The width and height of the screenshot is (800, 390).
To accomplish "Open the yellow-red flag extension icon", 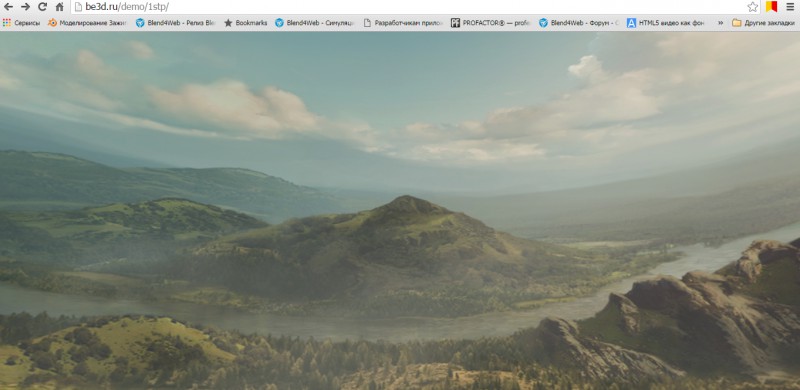I will (771, 7).
